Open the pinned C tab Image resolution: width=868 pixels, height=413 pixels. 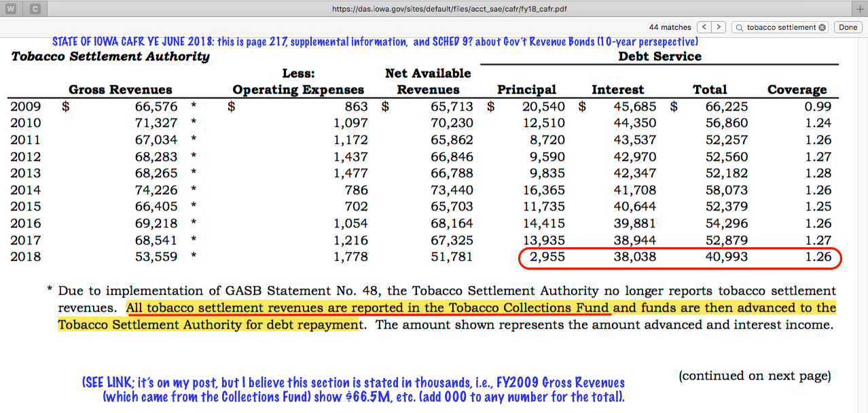click(35, 9)
